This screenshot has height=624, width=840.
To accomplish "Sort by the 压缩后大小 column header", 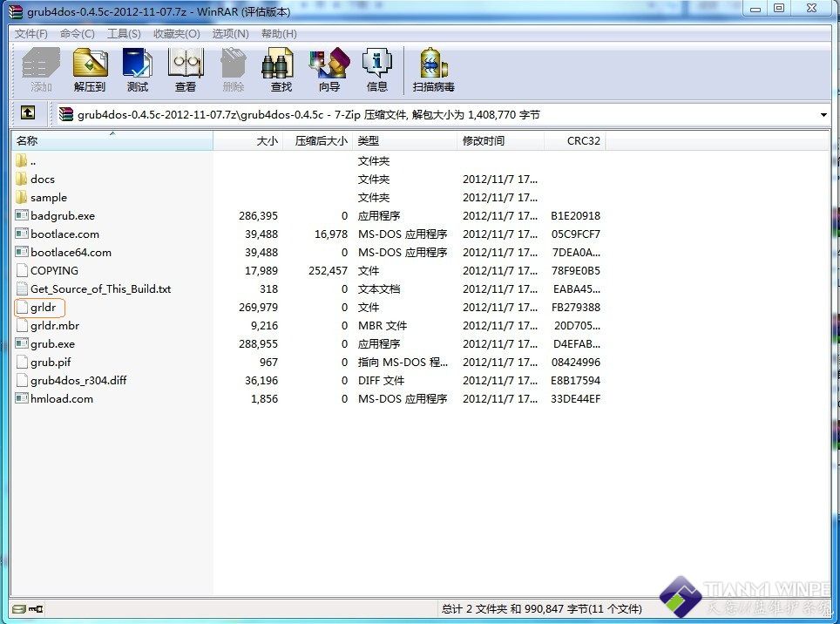I will [317, 141].
